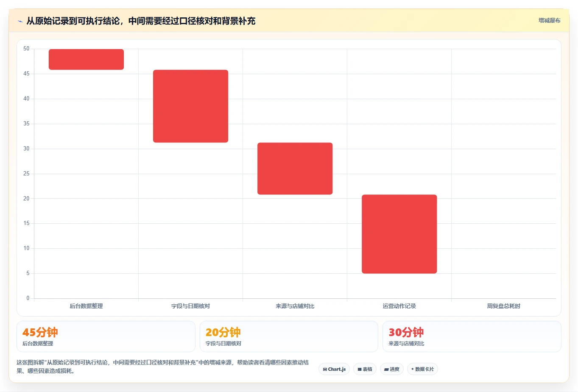This screenshot has width=578, height=392.
Task: Click the 表格 tag chip
Action: (x=365, y=369)
